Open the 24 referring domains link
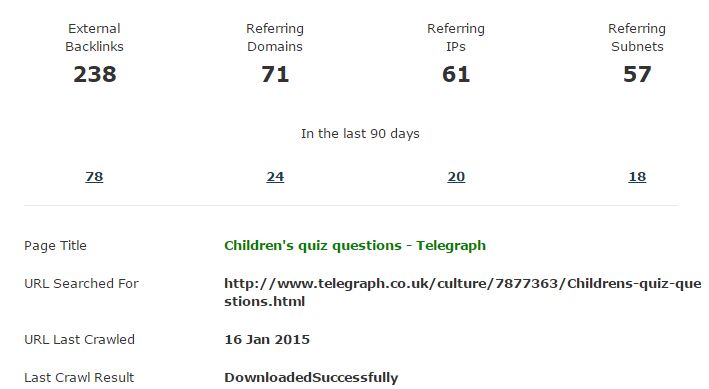 pyautogui.click(x=275, y=176)
